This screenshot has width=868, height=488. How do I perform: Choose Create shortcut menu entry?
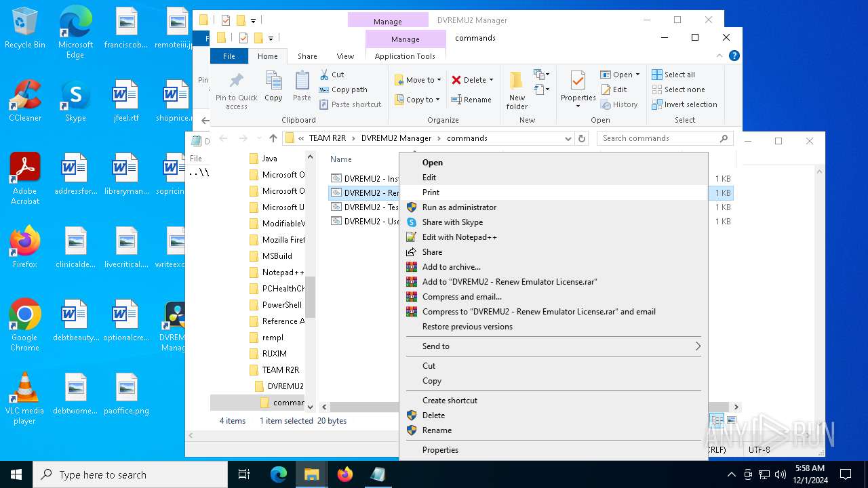[553, 401]
